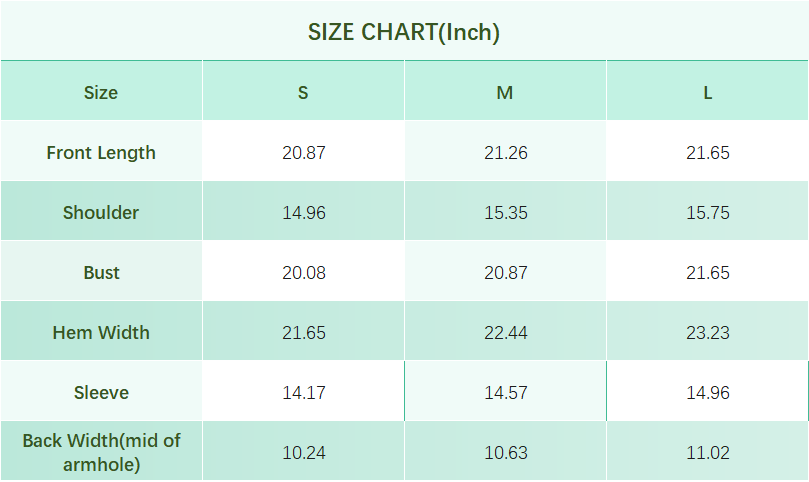Click Hem Width value 22.44
This screenshot has height=482, width=809.
[505, 333]
